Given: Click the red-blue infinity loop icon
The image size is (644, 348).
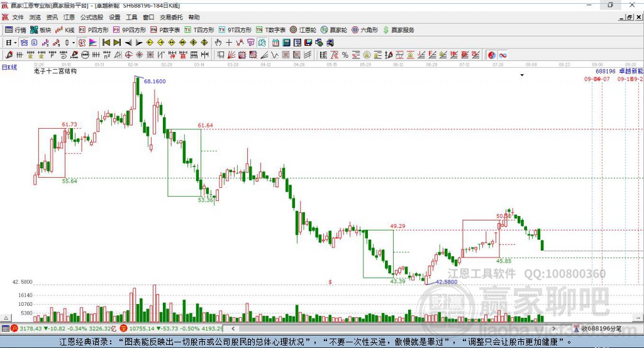Looking at the screenshot, I should pyautogui.click(x=502, y=55).
